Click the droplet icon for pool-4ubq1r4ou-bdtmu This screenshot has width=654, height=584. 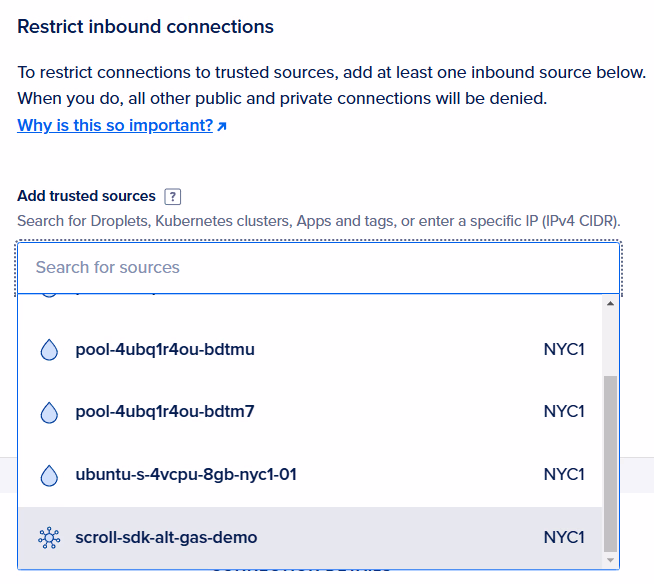pyautogui.click(x=49, y=350)
